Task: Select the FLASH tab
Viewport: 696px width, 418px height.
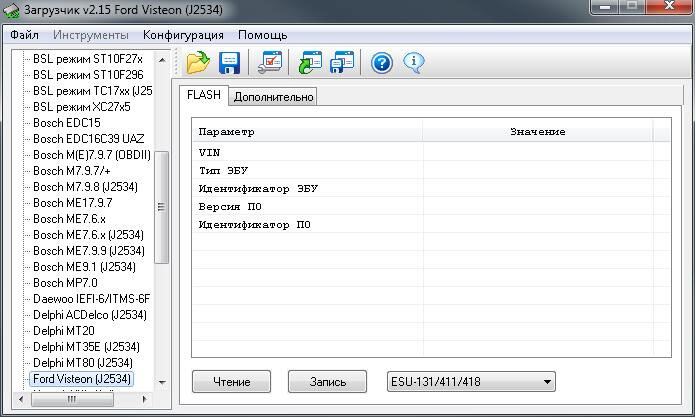Action: pyautogui.click(x=204, y=96)
